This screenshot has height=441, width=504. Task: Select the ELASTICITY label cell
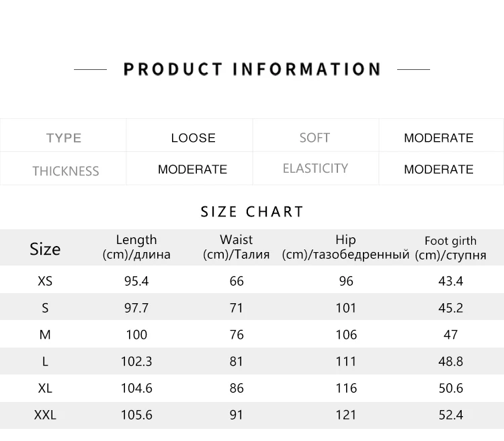pos(315,168)
